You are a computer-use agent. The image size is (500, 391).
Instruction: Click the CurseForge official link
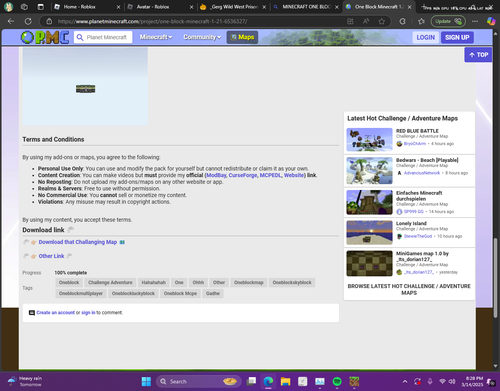243,175
